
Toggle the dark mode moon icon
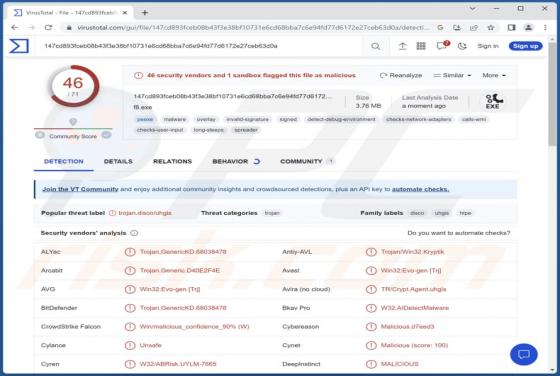pyautogui.click(x=462, y=46)
